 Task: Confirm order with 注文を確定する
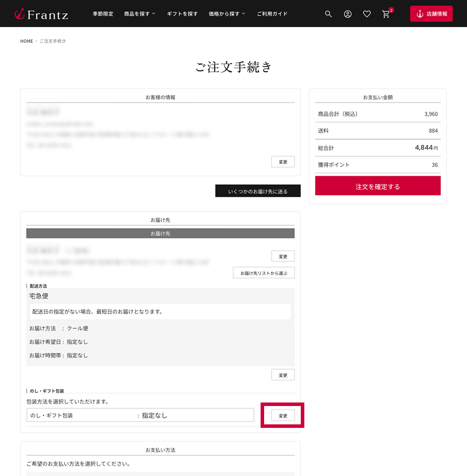pos(377,186)
